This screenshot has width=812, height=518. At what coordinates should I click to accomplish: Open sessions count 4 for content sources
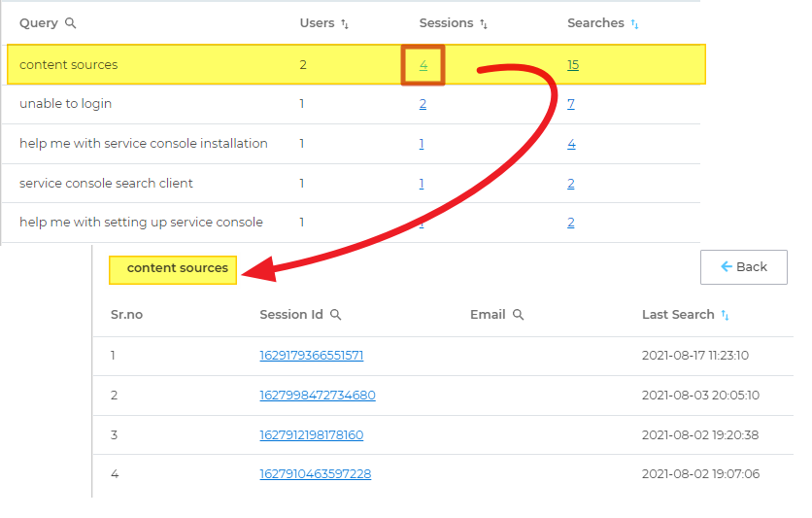(423, 65)
